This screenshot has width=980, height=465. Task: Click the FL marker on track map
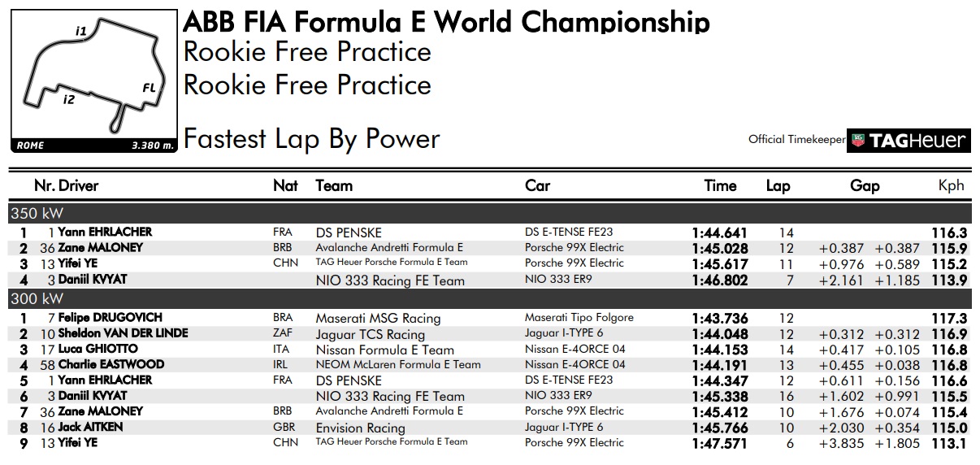[149, 88]
